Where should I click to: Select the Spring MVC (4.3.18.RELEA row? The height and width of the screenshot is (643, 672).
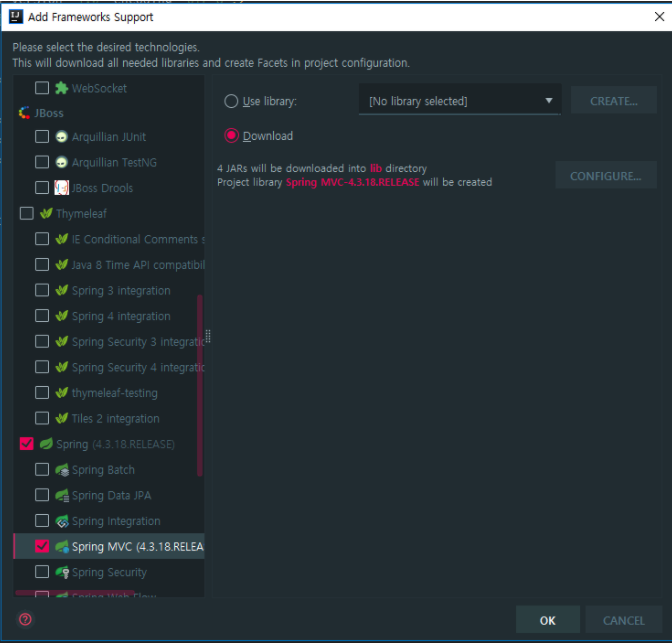click(109, 547)
